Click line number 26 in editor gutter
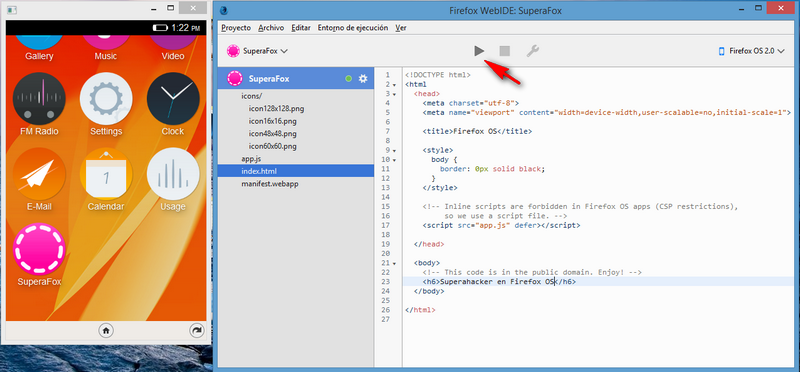 pos(385,310)
